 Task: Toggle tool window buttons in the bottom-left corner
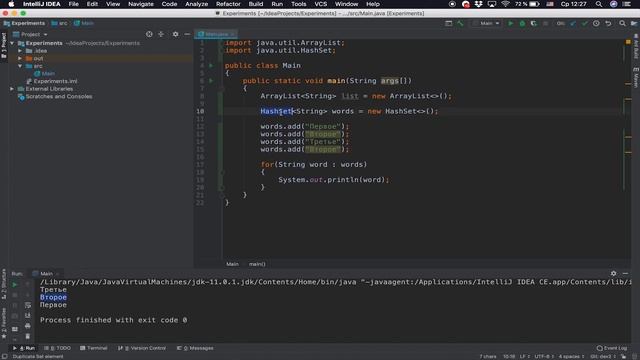(4, 356)
